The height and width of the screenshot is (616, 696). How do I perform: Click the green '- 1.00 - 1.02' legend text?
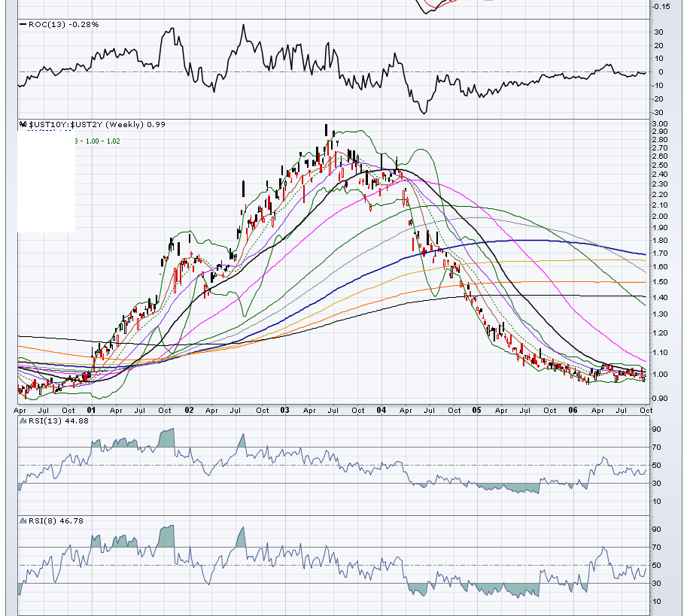[99, 141]
